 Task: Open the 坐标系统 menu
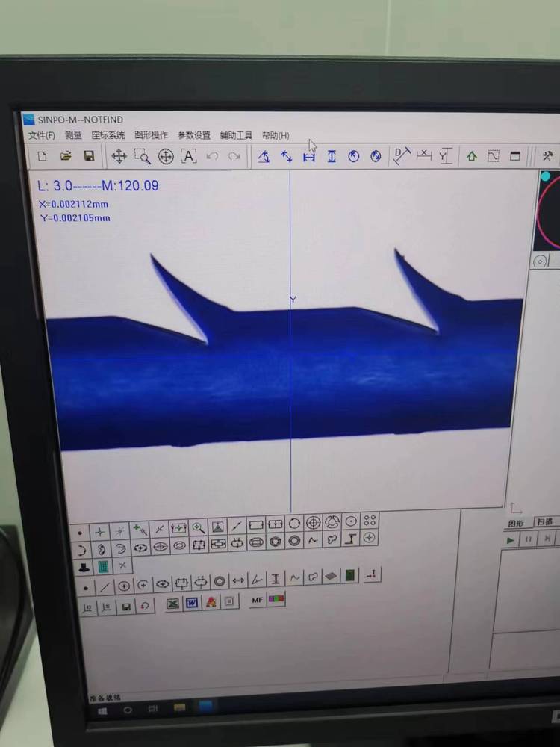tap(108, 135)
